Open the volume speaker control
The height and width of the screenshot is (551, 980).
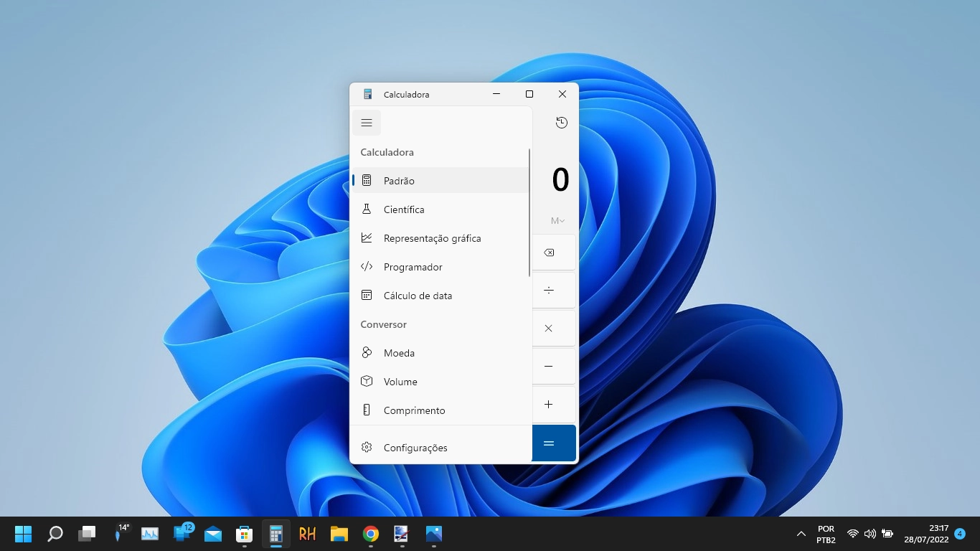point(870,534)
